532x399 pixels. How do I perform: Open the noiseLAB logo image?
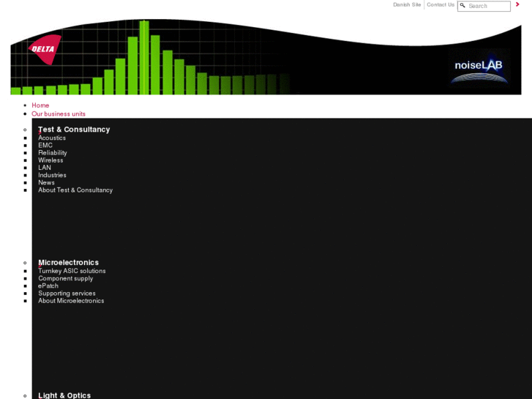(x=479, y=68)
